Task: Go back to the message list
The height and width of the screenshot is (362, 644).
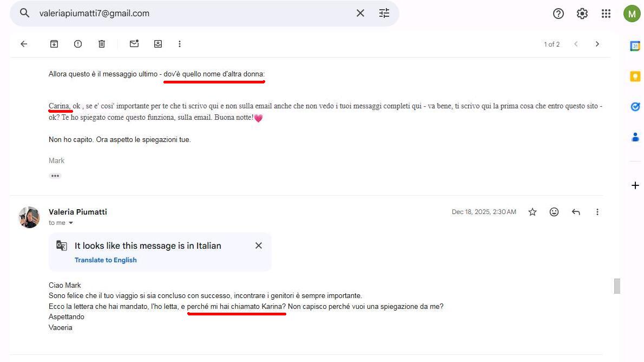Action: coord(24,44)
